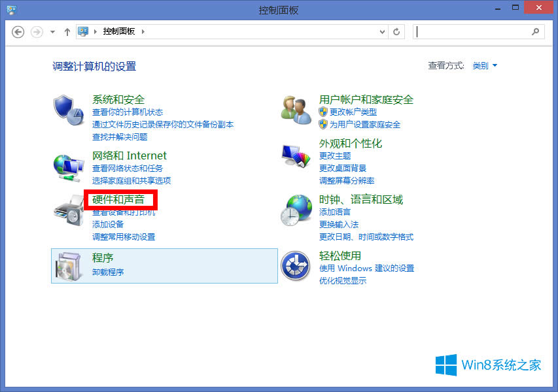The height and width of the screenshot is (392, 558).
Task: Click the refresh button in address bar
Action: tap(396, 31)
